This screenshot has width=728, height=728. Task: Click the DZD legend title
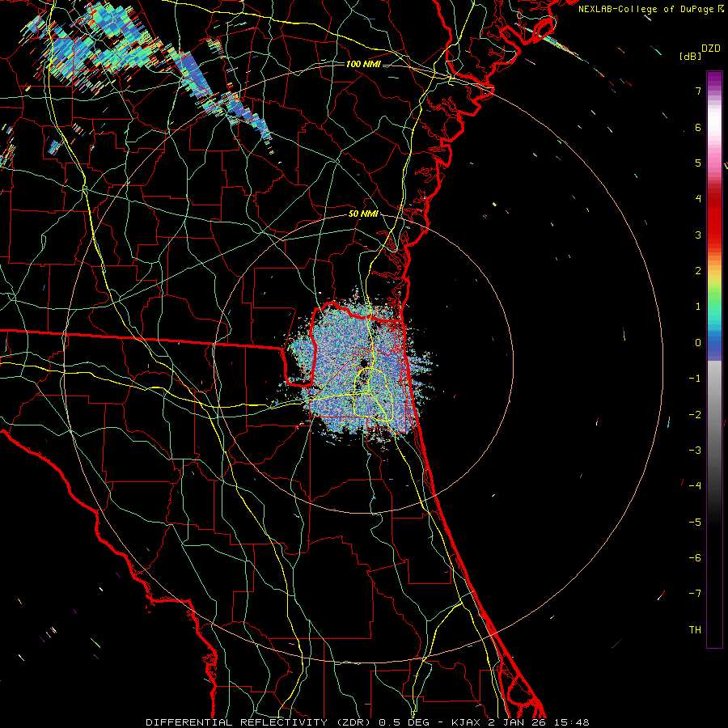click(x=710, y=49)
